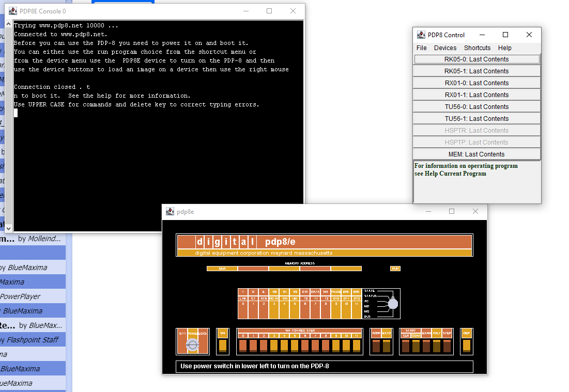Click RX01-0: Last Contents device button
This screenshot has width=569, height=392.
(476, 83)
